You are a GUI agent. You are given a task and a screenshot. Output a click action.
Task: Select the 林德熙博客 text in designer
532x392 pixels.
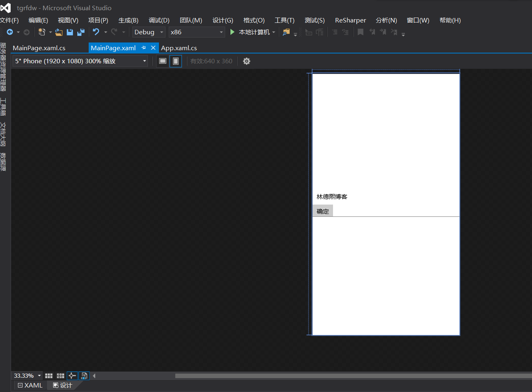click(x=332, y=196)
